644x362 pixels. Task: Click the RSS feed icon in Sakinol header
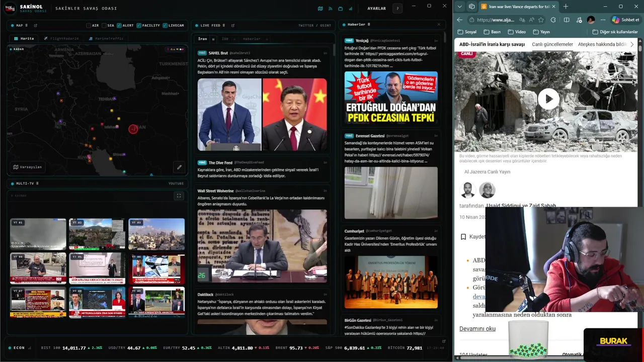pyautogui.click(x=330, y=9)
